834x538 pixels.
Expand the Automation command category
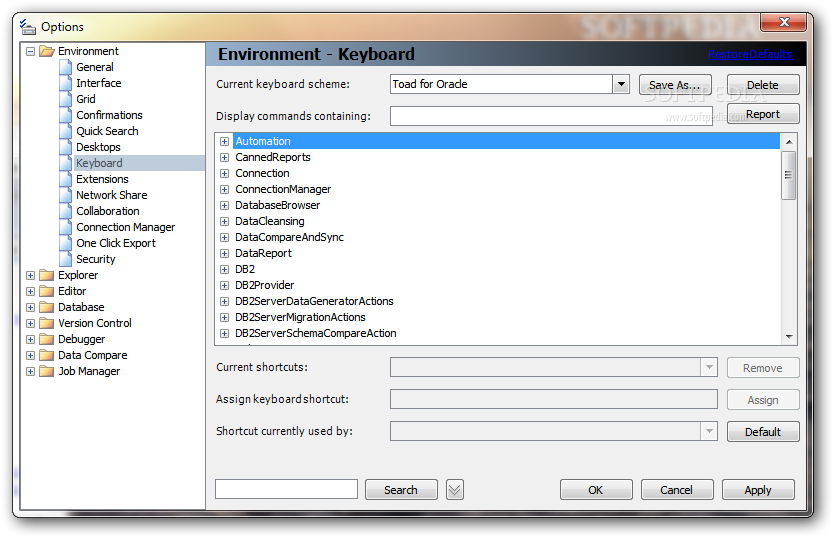224,142
